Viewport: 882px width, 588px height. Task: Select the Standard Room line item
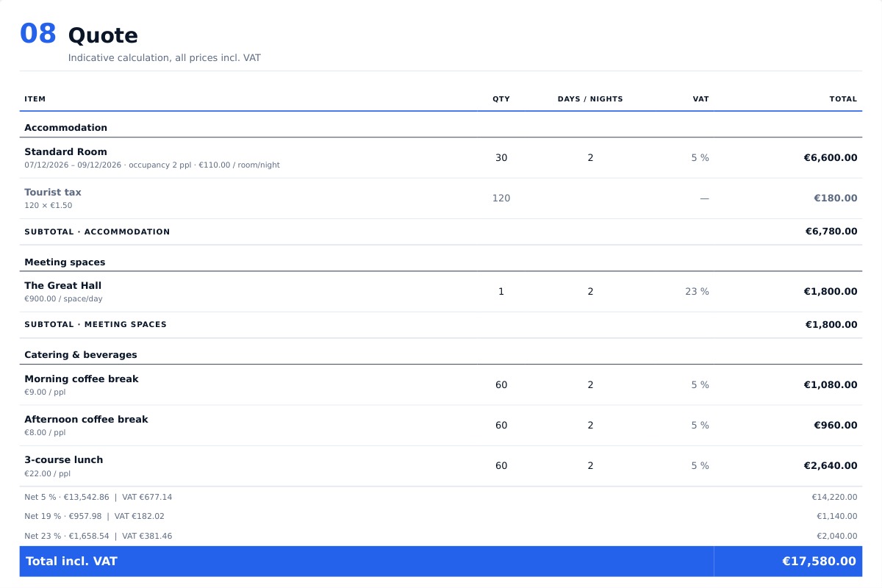[441, 158]
